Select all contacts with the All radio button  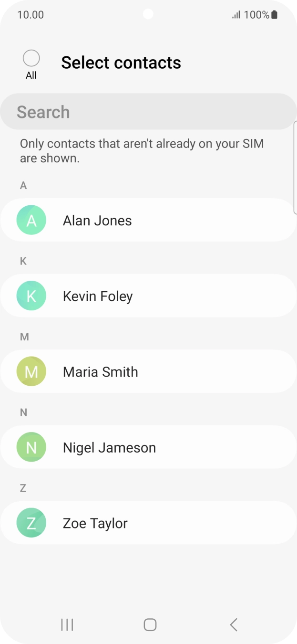31,58
